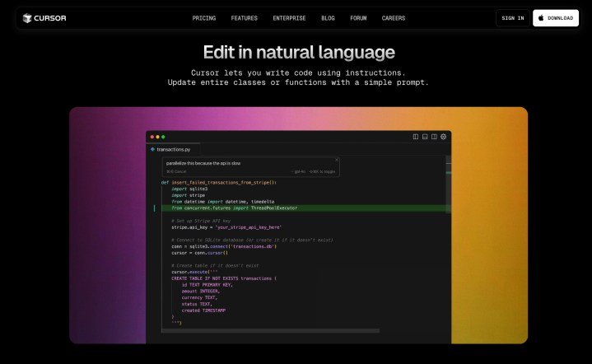Click the line "import stripe"

click(x=188, y=195)
